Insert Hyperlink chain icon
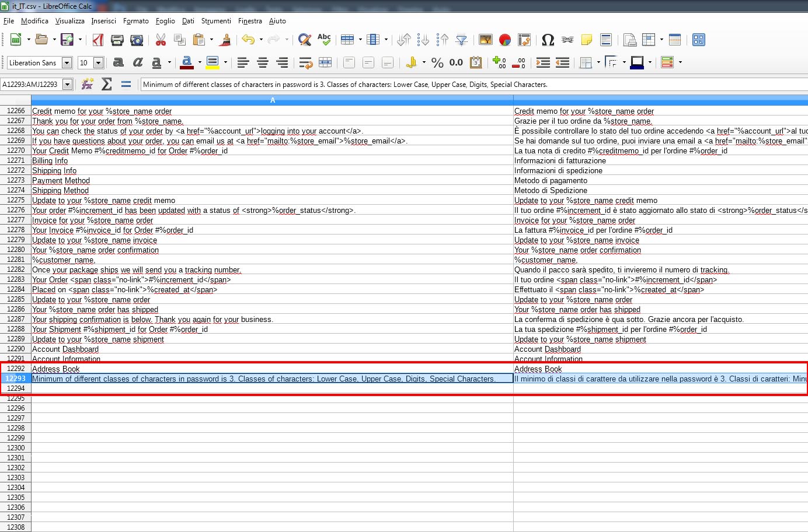The height and width of the screenshot is (532, 808). tap(567, 40)
